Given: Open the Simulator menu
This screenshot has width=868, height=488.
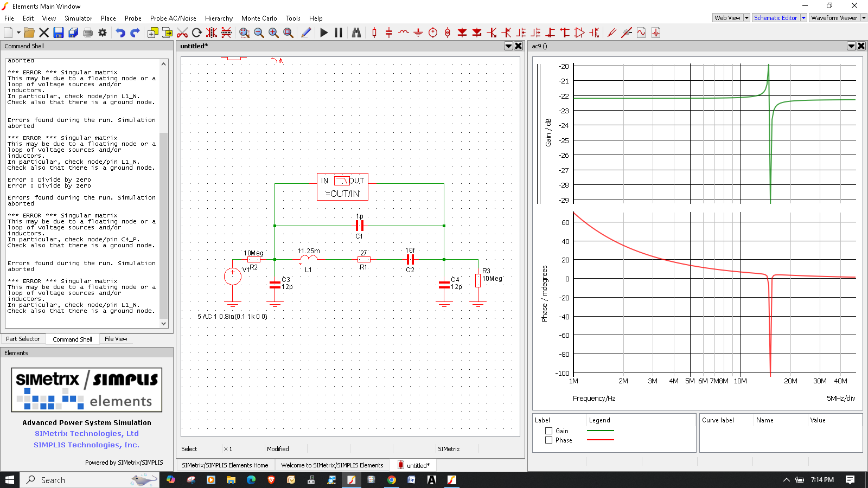Looking at the screenshot, I should (78, 18).
